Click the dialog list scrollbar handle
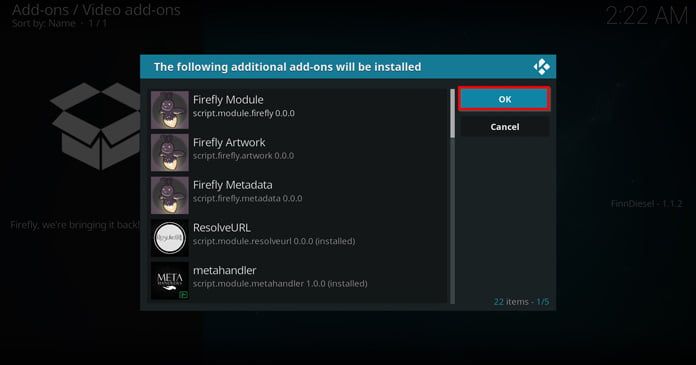The height and width of the screenshot is (365, 696). [x=452, y=113]
